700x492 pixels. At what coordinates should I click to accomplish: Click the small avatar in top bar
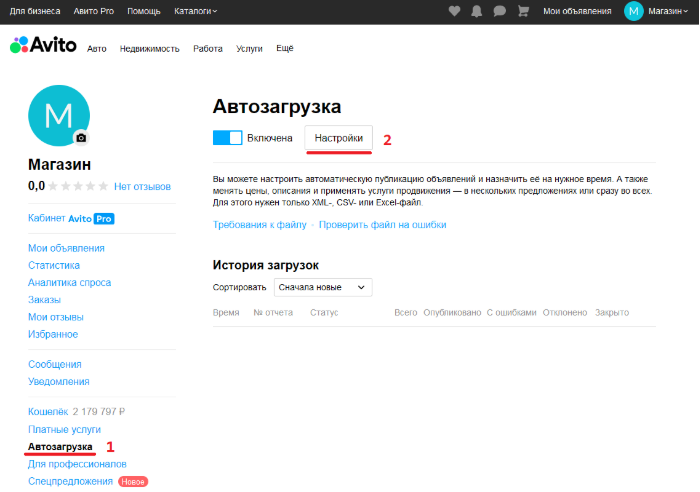[634, 11]
